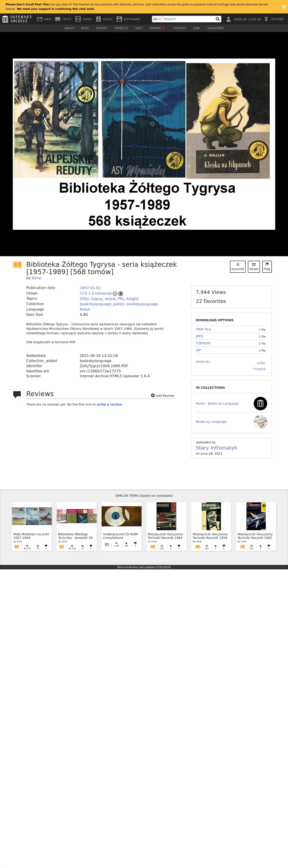
Task: Click the Books by Language collection thumbnail
Action: pyautogui.click(x=260, y=421)
